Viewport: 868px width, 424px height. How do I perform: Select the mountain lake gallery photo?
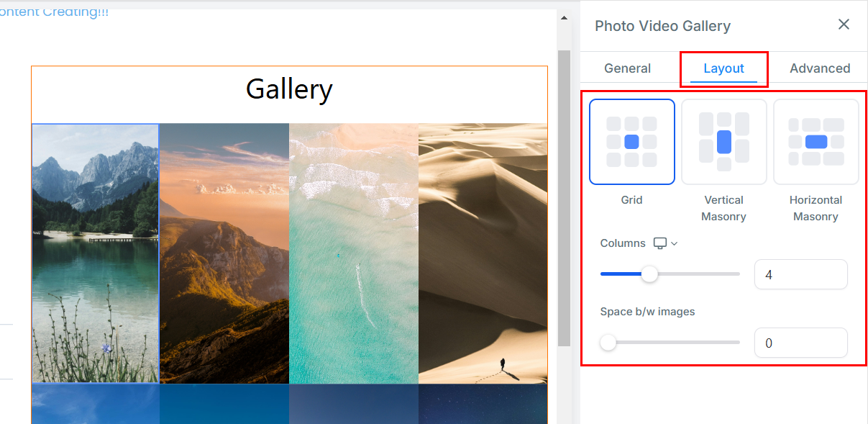(x=96, y=253)
